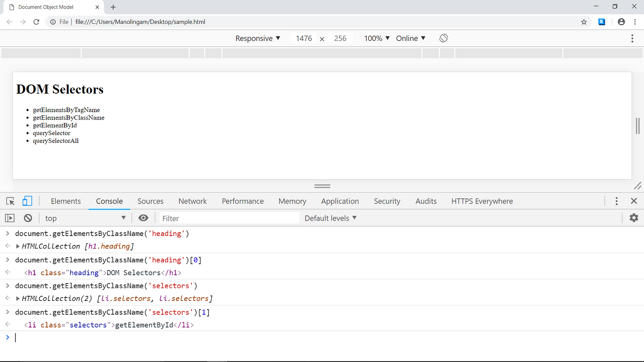This screenshot has width=644, height=362.
Task: Click the getElementsByClassName('selectors')[1] command
Action: pos(112,312)
